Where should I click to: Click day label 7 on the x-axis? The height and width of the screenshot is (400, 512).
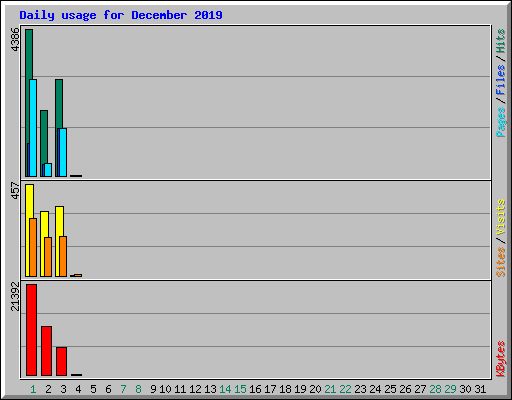click(x=123, y=389)
